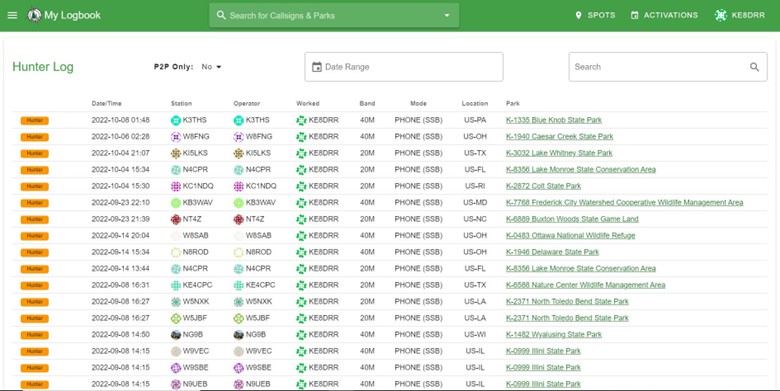Click the My Logbook title text

point(73,15)
